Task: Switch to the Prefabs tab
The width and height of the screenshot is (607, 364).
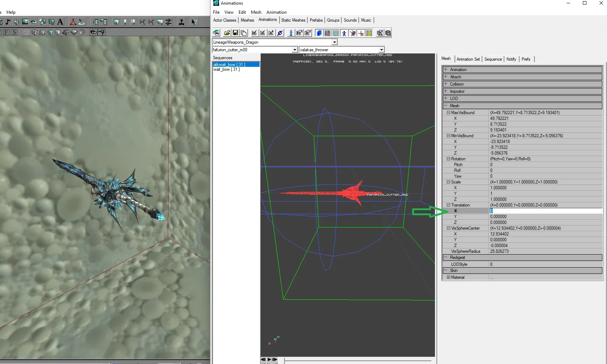Action: click(316, 20)
